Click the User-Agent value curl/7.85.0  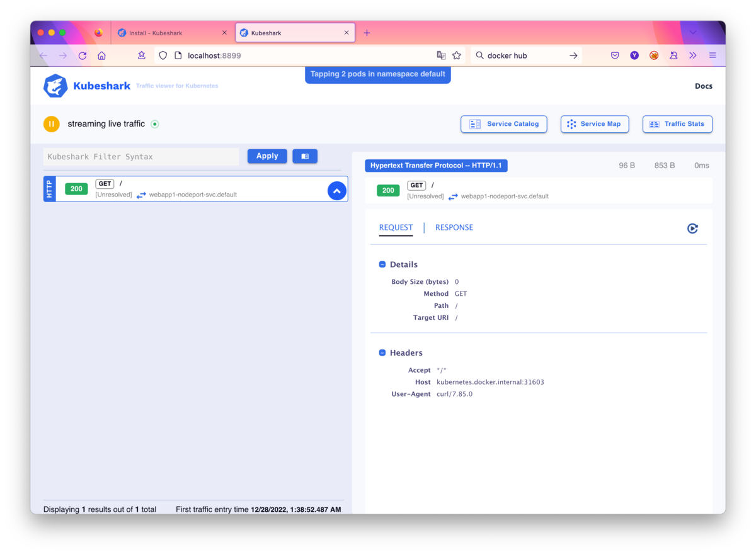click(x=454, y=394)
